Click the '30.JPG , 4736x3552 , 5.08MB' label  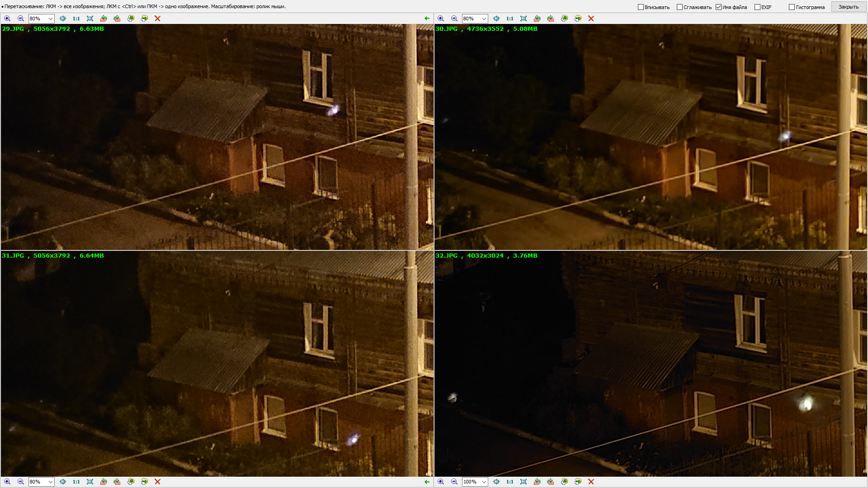486,28
